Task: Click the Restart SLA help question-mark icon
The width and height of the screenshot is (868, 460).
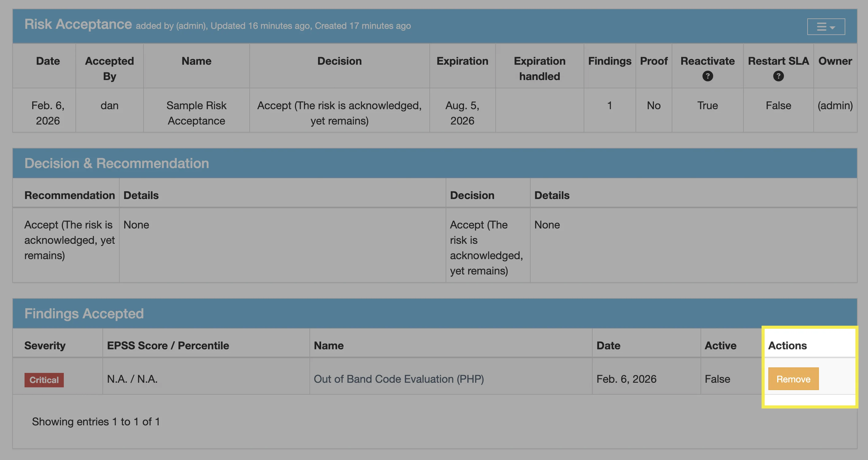Action: pyautogui.click(x=778, y=76)
